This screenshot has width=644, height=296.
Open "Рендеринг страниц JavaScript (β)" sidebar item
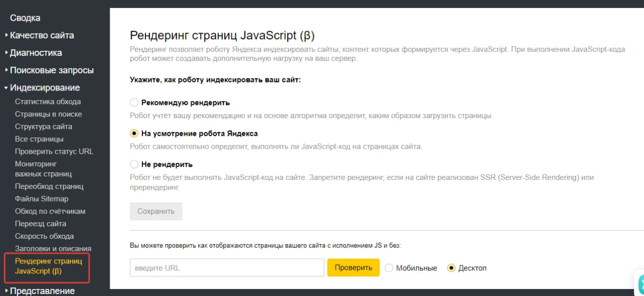48,266
